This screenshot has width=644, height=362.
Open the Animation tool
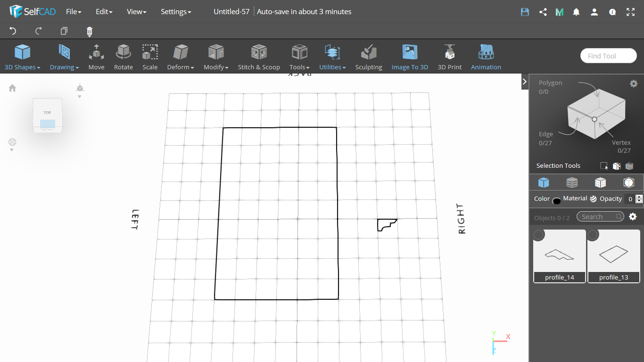486,57
